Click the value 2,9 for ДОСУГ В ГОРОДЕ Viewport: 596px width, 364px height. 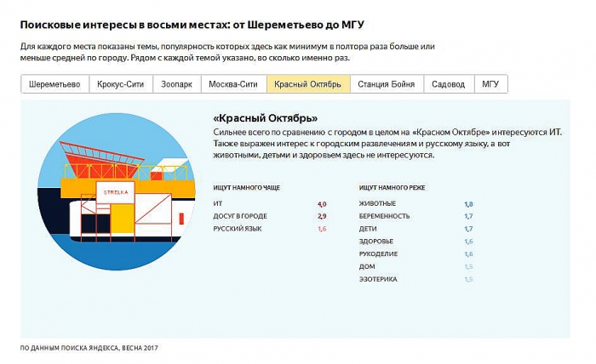tap(322, 216)
